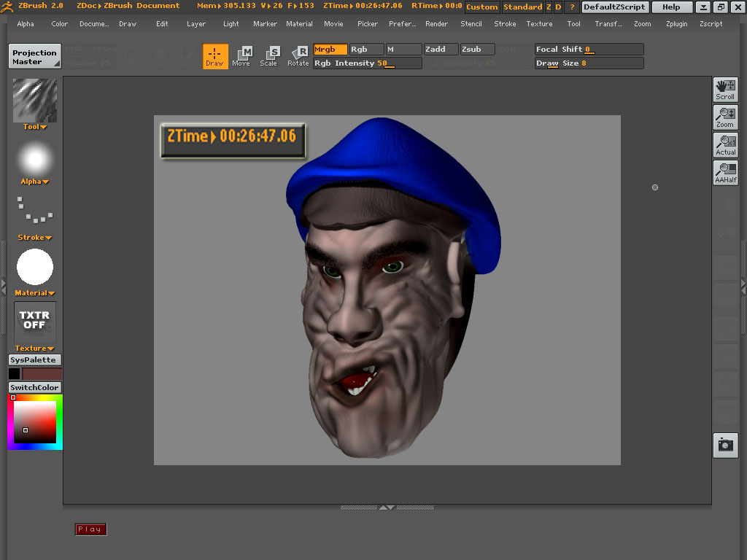Click the ZTime display on the canvas
This screenshot has width=747, height=560.
coord(233,140)
